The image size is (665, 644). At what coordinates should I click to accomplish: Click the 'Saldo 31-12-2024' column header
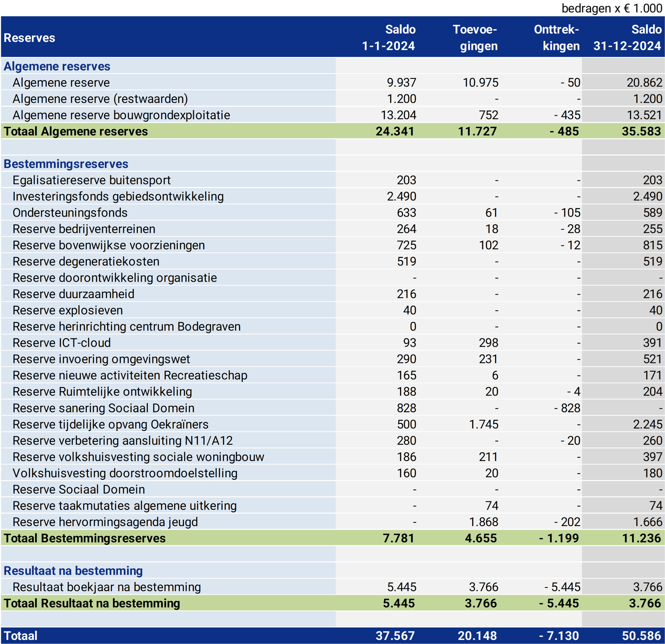627,38
